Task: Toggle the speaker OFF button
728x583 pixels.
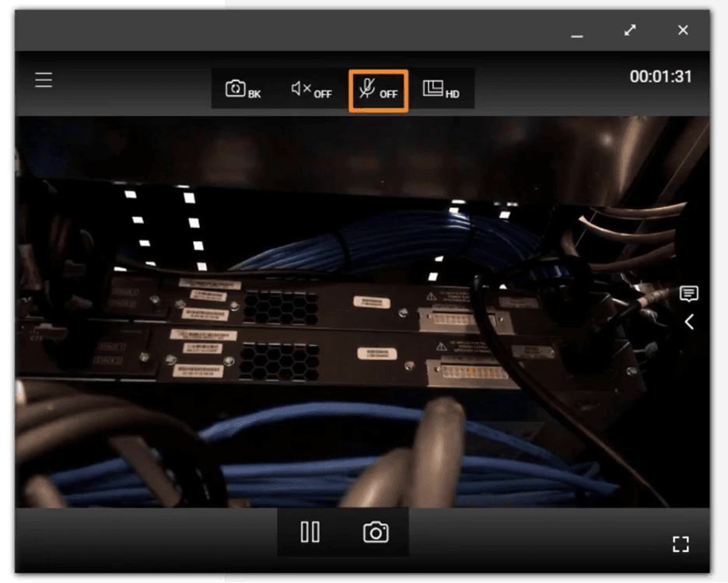Action: point(310,89)
